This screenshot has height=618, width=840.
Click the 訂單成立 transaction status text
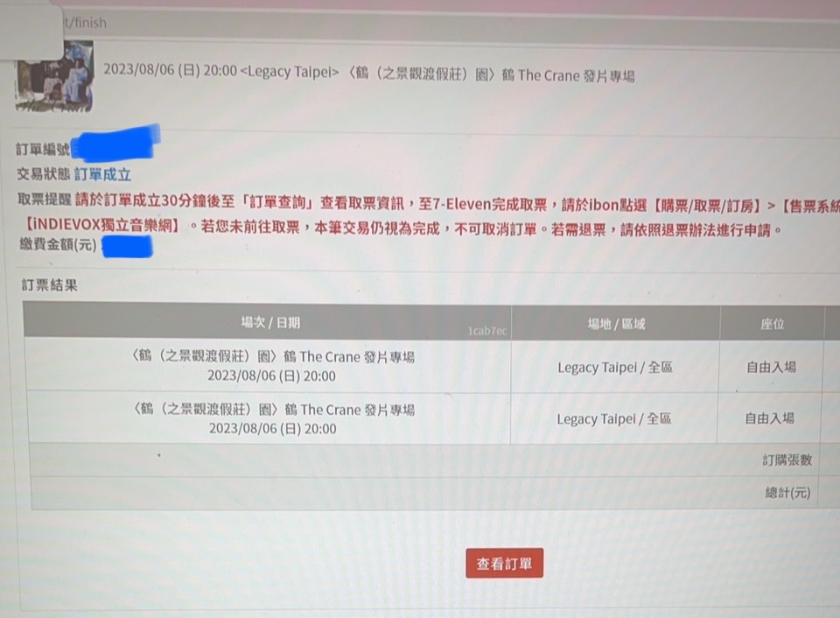pyautogui.click(x=102, y=174)
